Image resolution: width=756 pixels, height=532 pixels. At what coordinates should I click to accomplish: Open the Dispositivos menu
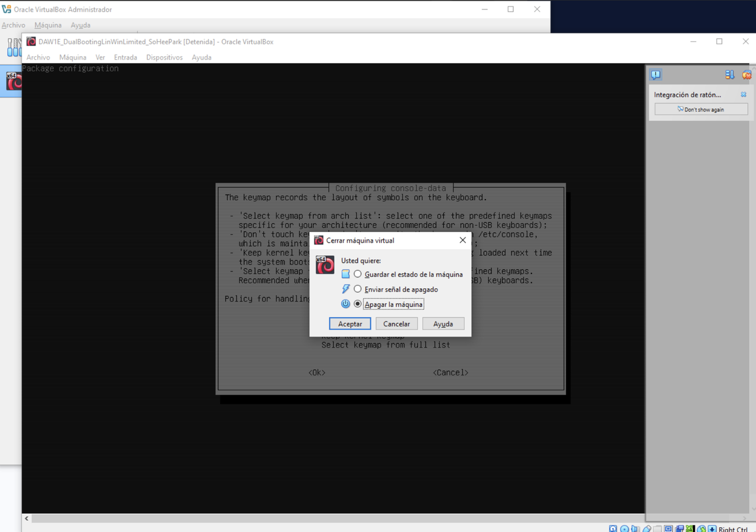pos(164,57)
